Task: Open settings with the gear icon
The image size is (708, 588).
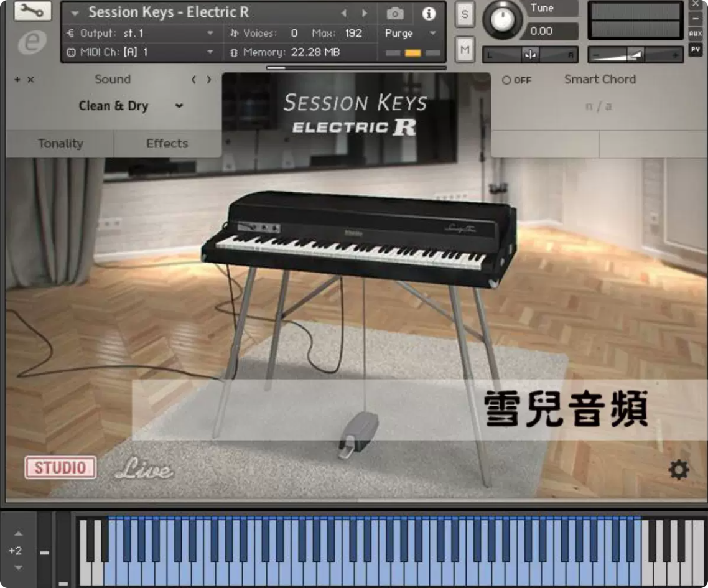Action: [x=679, y=470]
